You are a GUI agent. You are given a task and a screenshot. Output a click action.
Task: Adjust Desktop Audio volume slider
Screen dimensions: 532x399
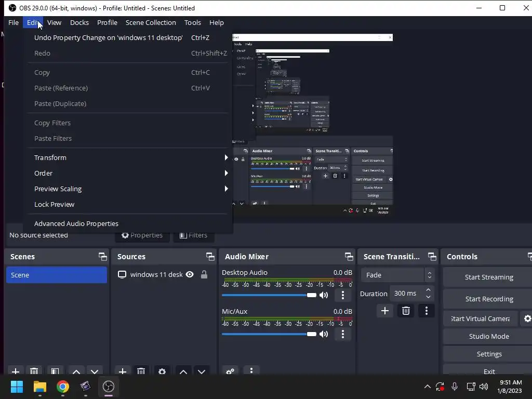pyautogui.click(x=269, y=295)
